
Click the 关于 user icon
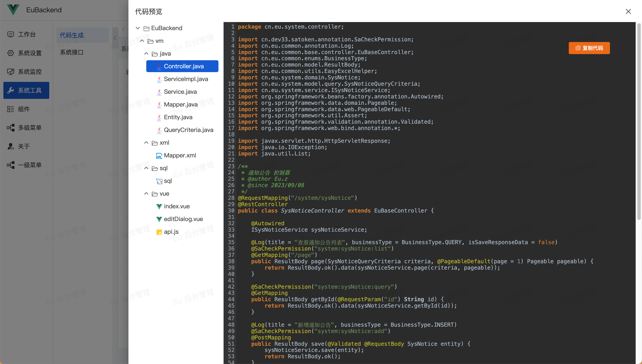[x=10, y=146]
